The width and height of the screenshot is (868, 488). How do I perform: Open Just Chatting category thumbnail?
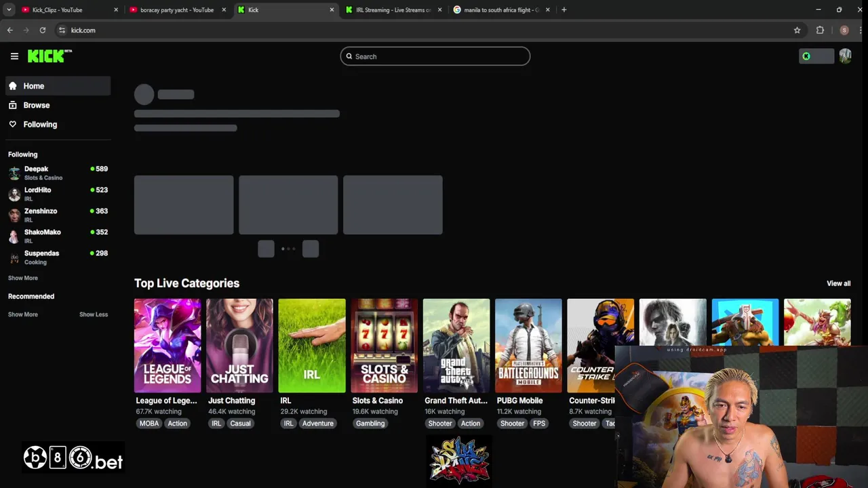click(x=239, y=346)
